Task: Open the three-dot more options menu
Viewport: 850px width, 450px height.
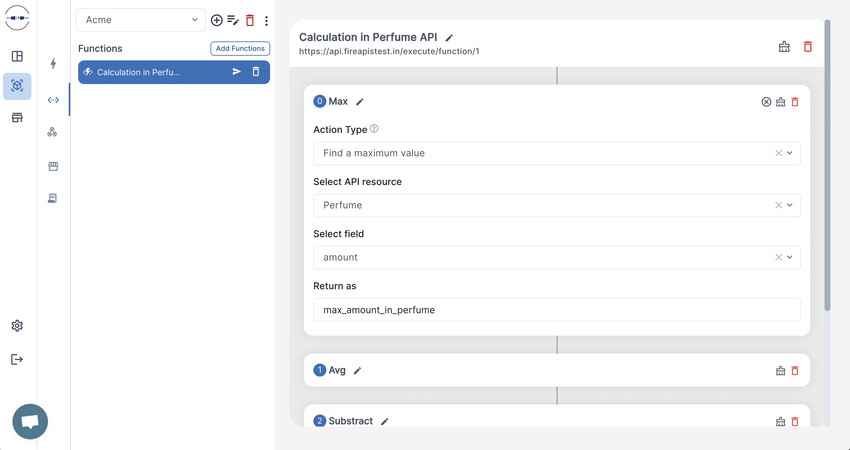Action: [x=266, y=21]
